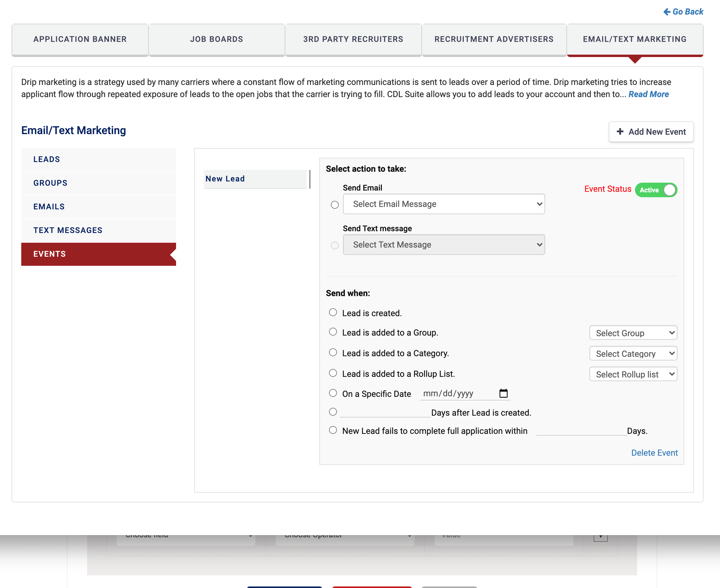Open the Select Email Message dropdown
This screenshot has height=588, width=720.
pyautogui.click(x=443, y=204)
